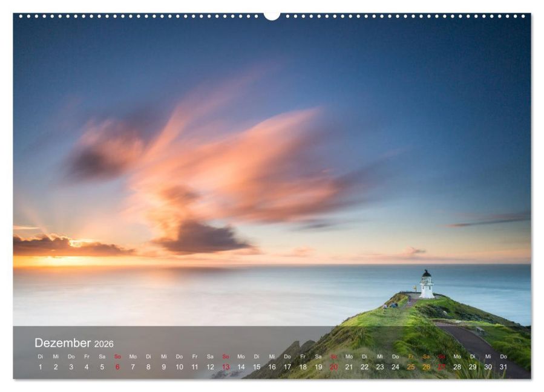
Task: Select the red Sunday date 13
Action: pos(226,367)
